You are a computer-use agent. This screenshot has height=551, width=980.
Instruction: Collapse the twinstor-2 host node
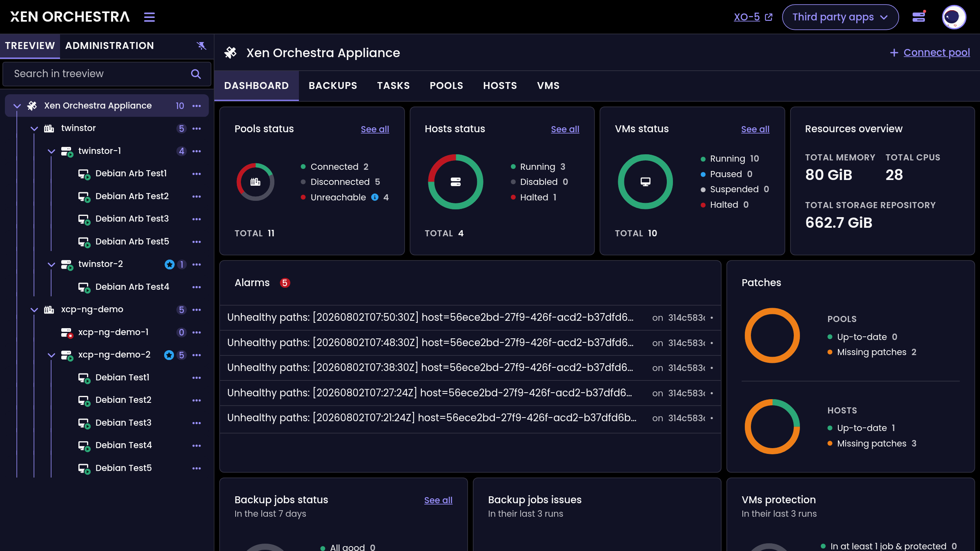(x=51, y=264)
